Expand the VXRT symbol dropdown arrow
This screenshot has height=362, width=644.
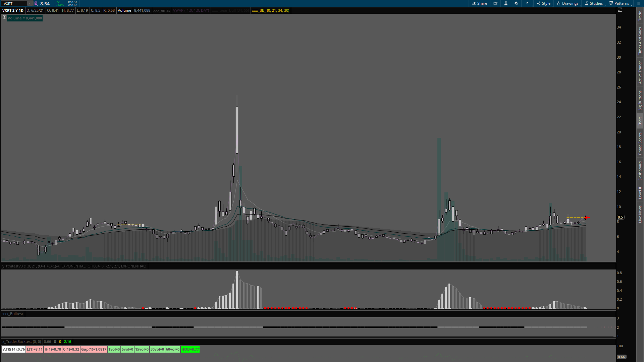(x=30, y=3)
